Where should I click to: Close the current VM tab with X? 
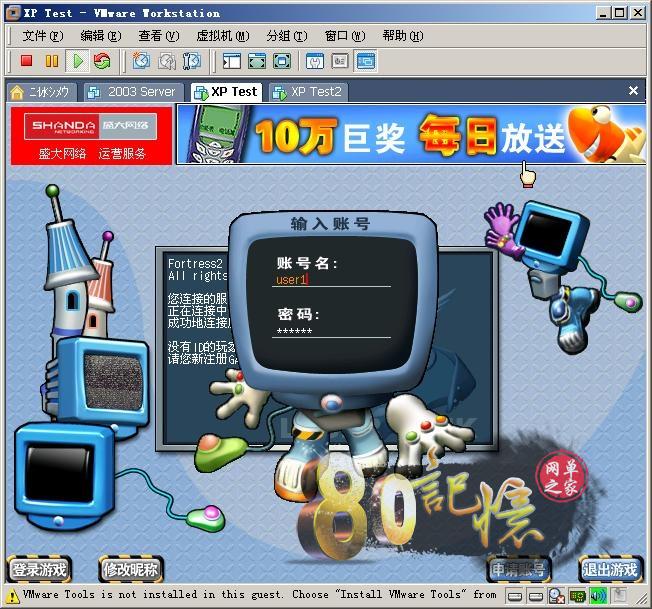click(x=633, y=91)
